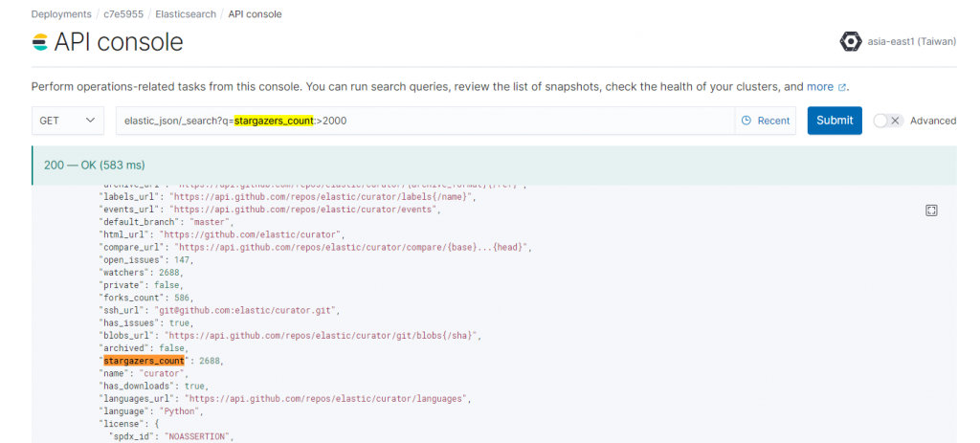This screenshot has height=443, width=980.
Task: Click the clock icon beside Recent
Action: (746, 121)
